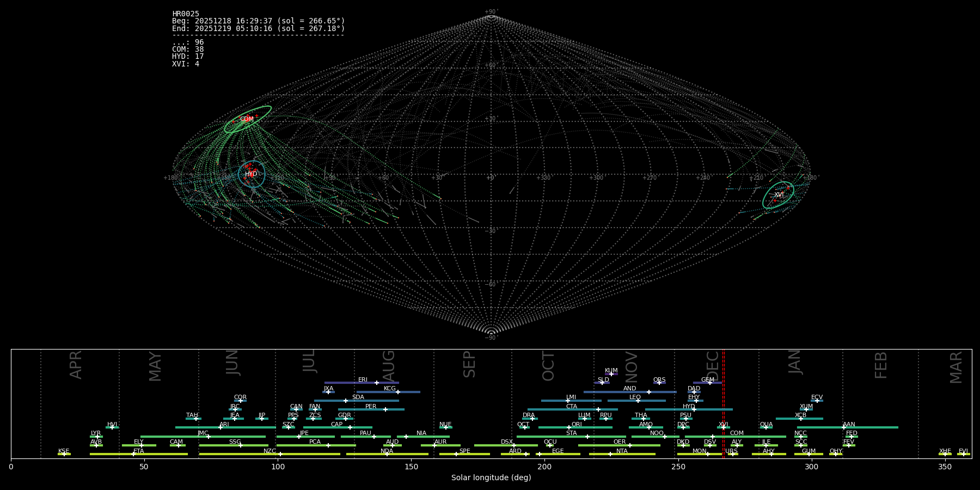
Task: Click the URS shower bar
Action: pyautogui.click(x=733, y=454)
